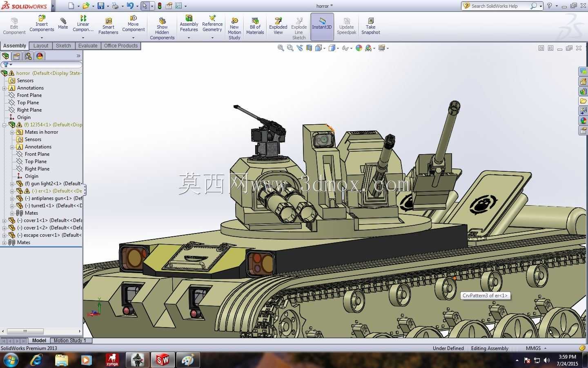Image resolution: width=588 pixels, height=368 pixels.
Task: Open Design Library in task pane
Action: coord(583,91)
